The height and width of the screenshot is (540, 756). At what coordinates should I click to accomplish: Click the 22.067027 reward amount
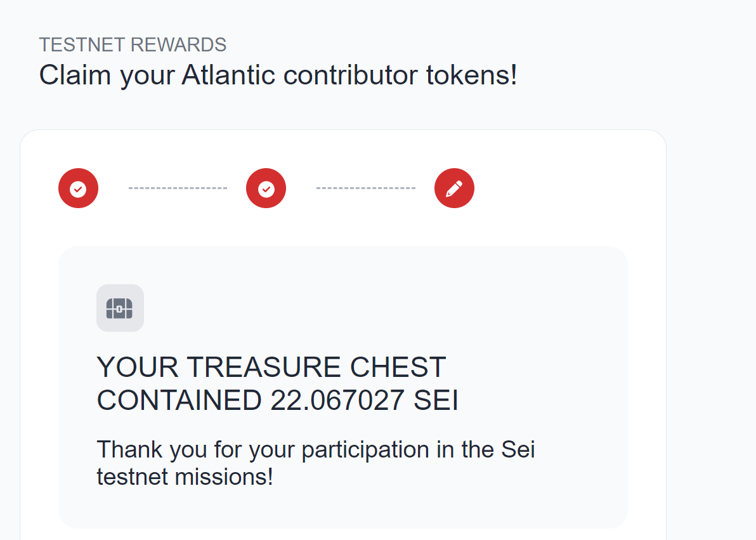tap(337, 400)
